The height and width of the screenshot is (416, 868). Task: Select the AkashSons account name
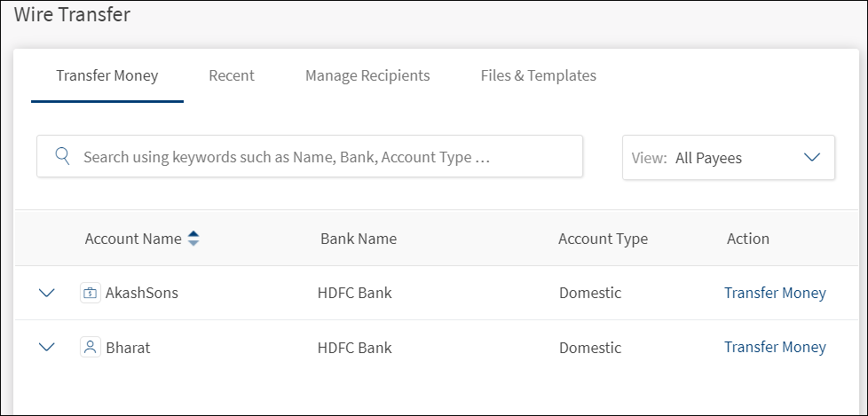tap(142, 293)
